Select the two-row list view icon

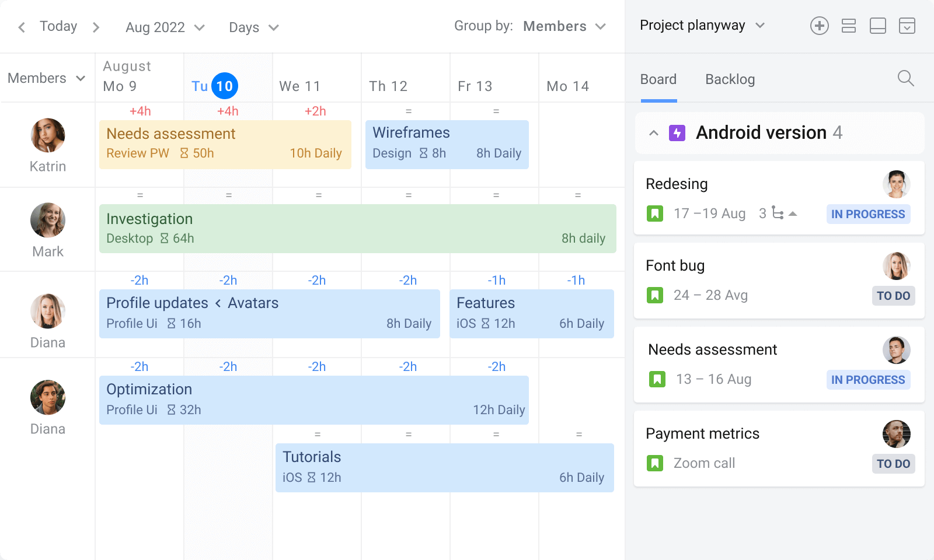pos(849,26)
